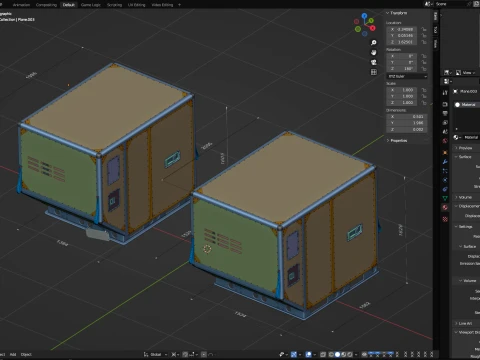Open the Texture properties checker icon
The image size is (480, 360).
coord(445,219)
